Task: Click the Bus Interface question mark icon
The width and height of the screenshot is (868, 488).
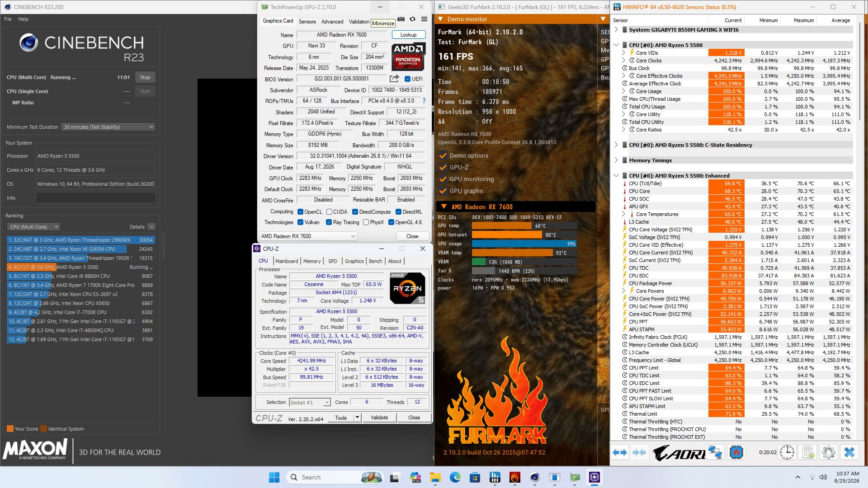Action: (424, 101)
